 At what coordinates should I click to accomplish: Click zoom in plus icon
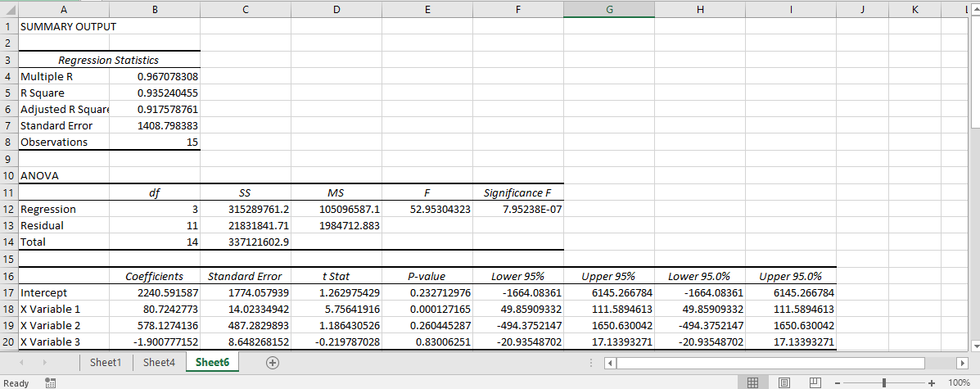click(x=931, y=382)
